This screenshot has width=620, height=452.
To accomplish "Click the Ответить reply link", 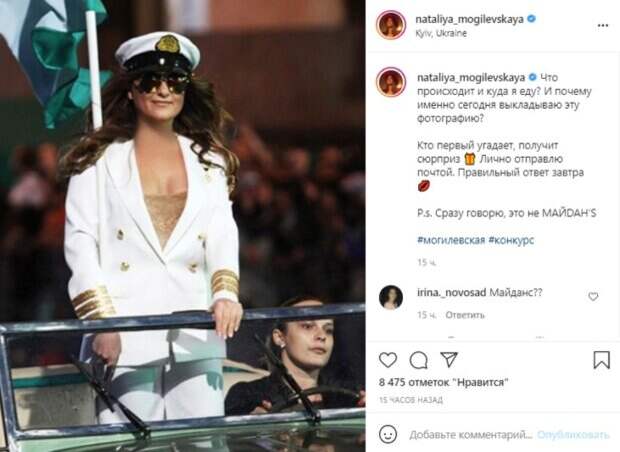I will [465, 315].
